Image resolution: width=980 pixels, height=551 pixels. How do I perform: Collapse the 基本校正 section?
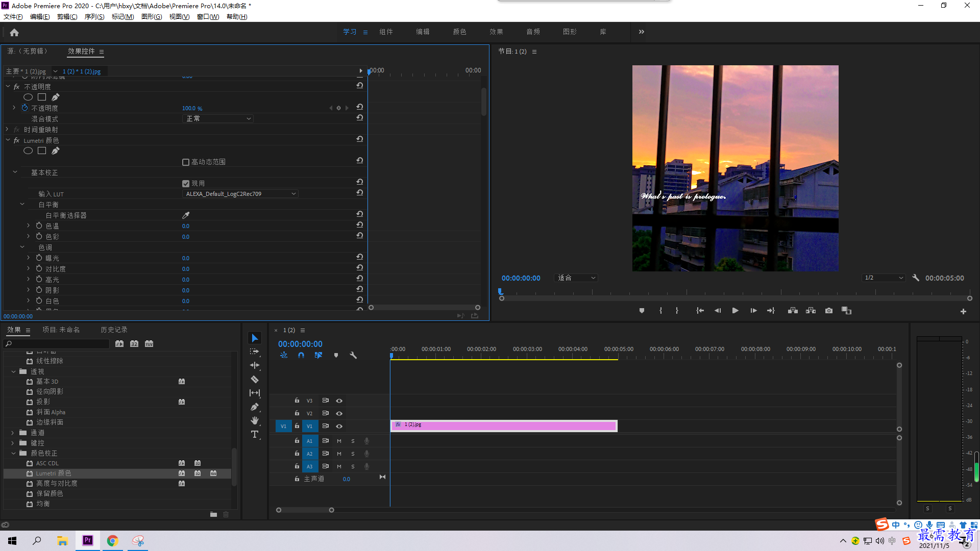point(15,172)
